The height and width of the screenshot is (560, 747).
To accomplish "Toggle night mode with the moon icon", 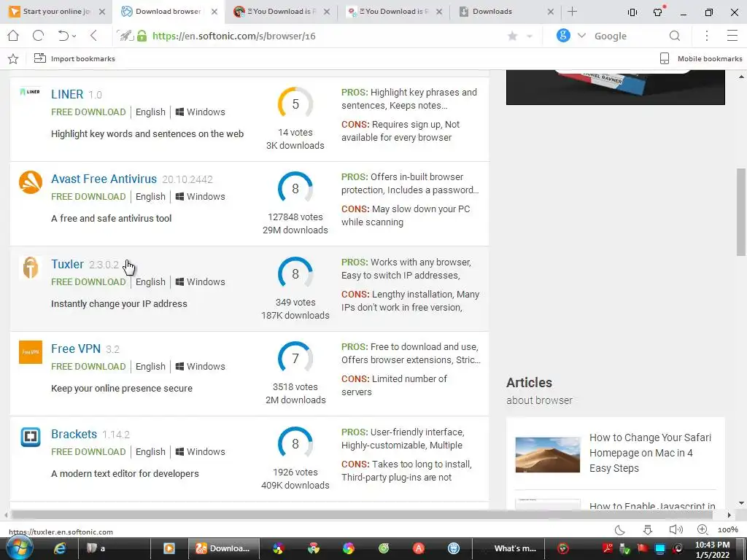I will point(620,530).
